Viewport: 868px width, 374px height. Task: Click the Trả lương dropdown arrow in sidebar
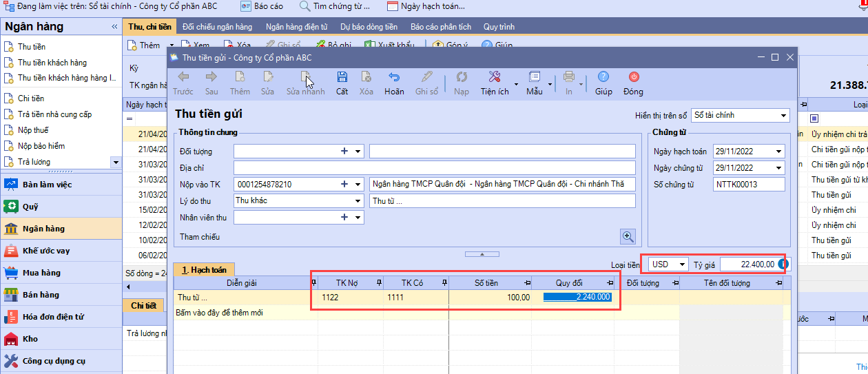114,162
